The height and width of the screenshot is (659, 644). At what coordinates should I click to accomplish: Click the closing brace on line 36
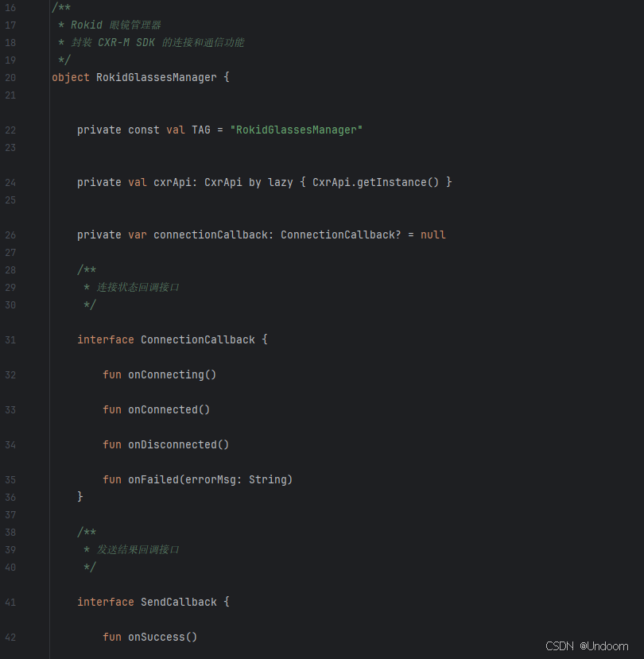pos(80,497)
